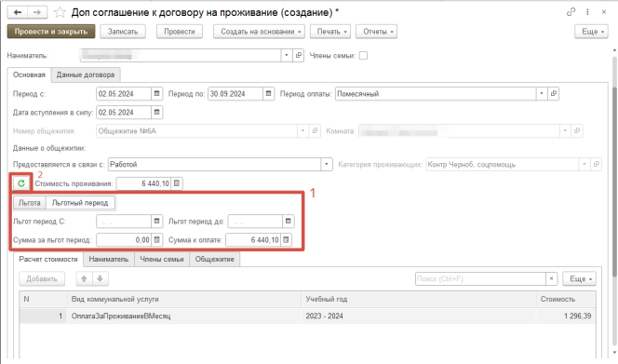Open the Комната record via open icon
The image size is (618, 364).
pos(577,130)
